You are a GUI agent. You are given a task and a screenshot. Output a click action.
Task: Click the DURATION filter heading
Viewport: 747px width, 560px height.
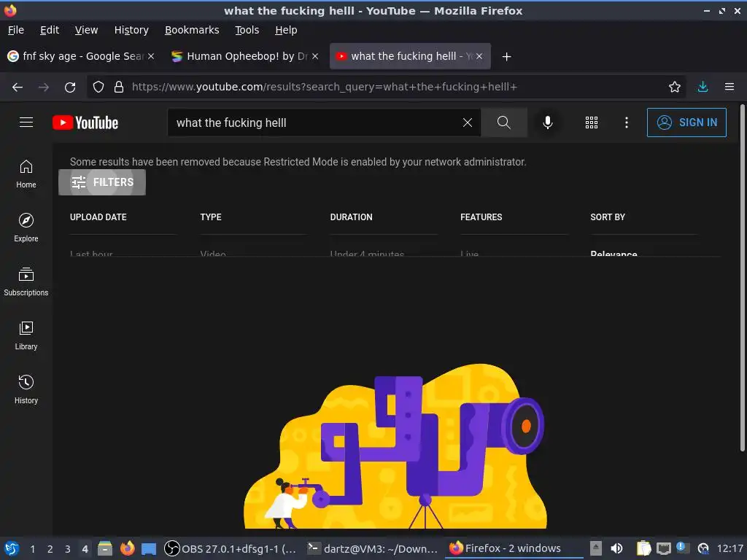pos(351,217)
